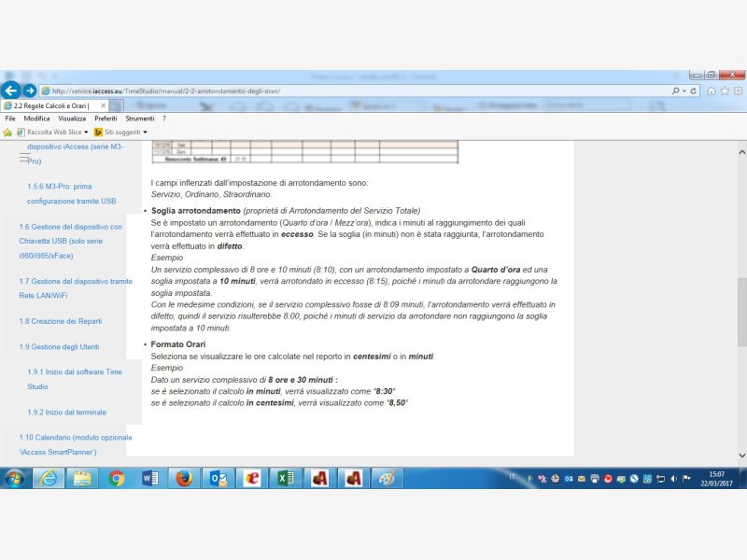Open the Strumenti menu
This screenshot has width=747, height=560.
pyautogui.click(x=140, y=119)
